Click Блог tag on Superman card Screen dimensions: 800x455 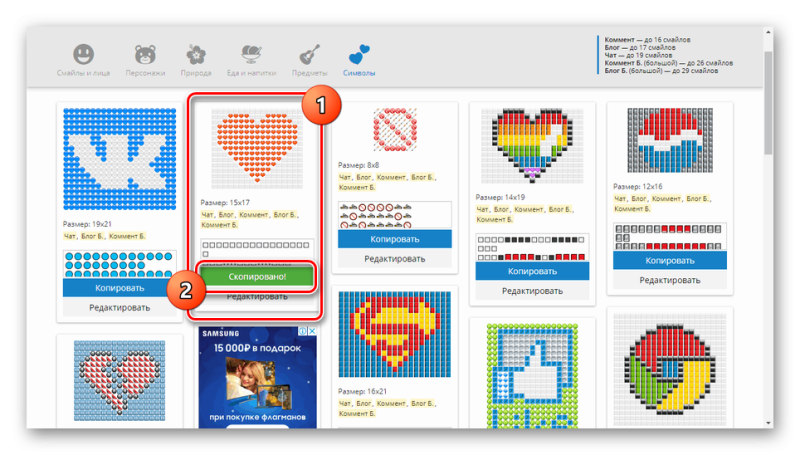[364, 403]
